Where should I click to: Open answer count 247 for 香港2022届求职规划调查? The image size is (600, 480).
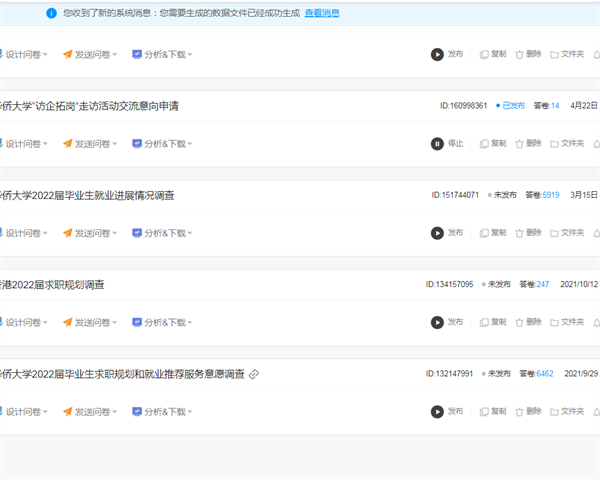543,284
